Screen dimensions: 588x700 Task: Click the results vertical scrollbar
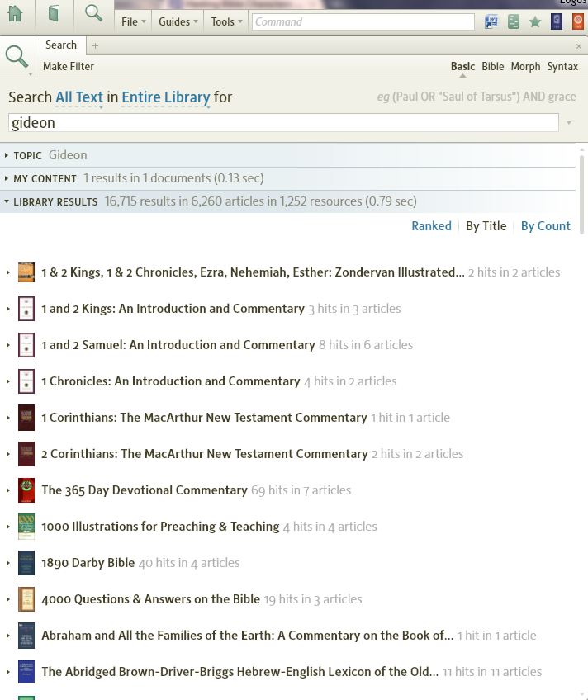[581, 195]
